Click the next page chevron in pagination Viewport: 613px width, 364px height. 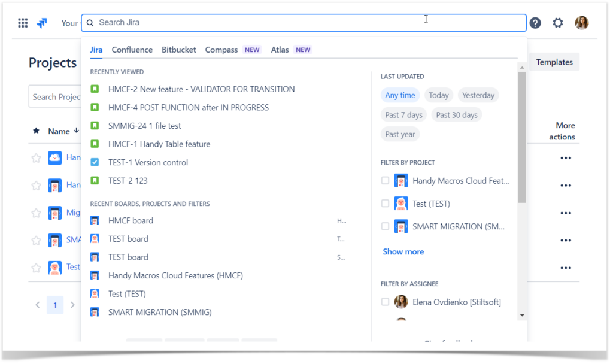(x=72, y=305)
